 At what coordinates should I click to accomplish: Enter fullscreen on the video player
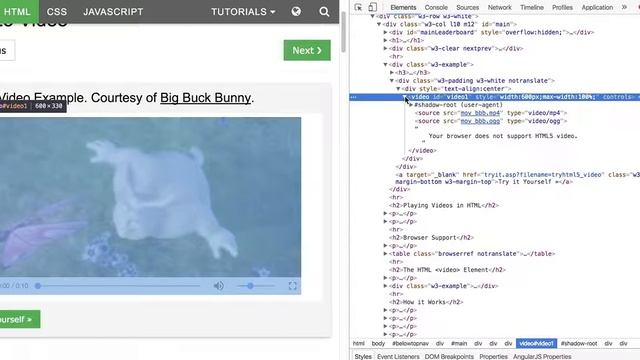292,286
